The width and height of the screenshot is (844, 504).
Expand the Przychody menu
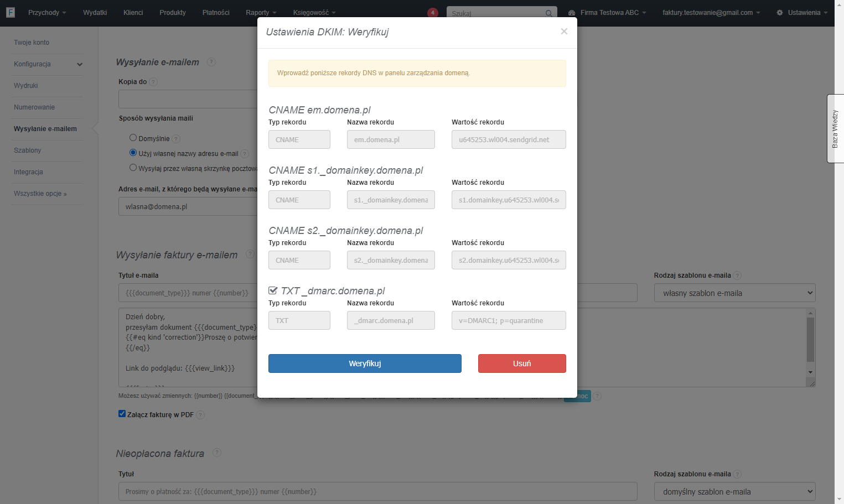coord(47,13)
